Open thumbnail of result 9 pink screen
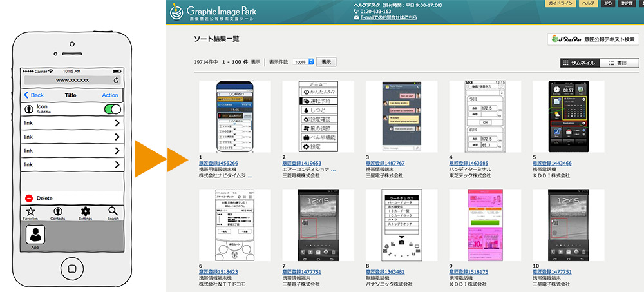 (x=485, y=225)
